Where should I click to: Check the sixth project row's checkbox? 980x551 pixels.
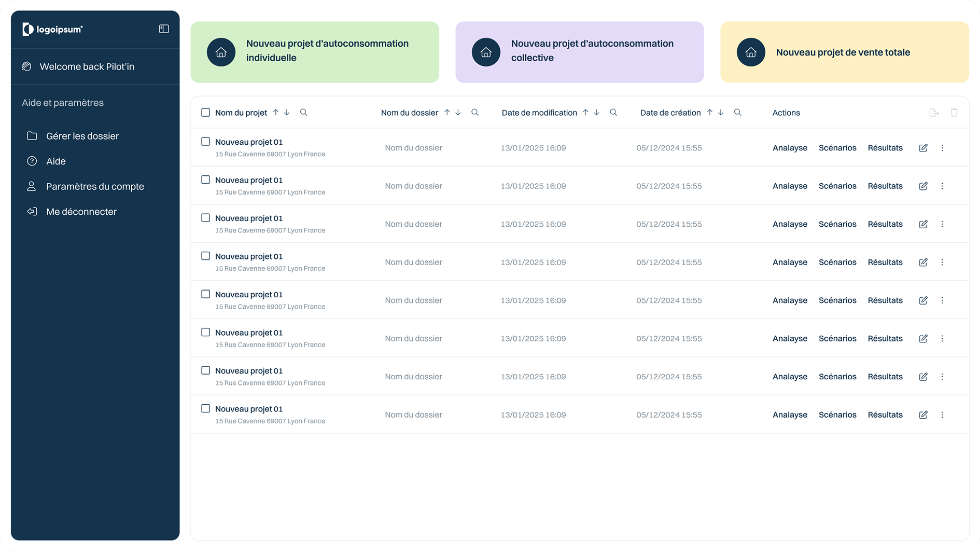pos(205,332)
